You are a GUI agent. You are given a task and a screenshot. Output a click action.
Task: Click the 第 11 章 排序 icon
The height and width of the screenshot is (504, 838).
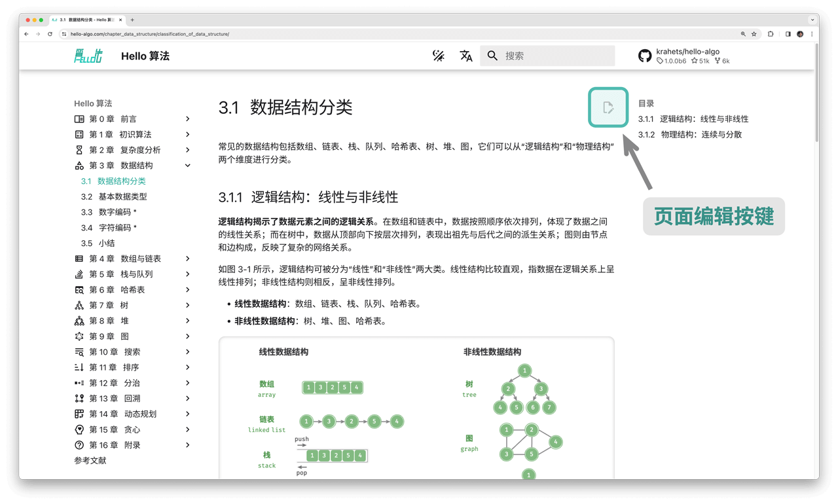click(79, 368)
